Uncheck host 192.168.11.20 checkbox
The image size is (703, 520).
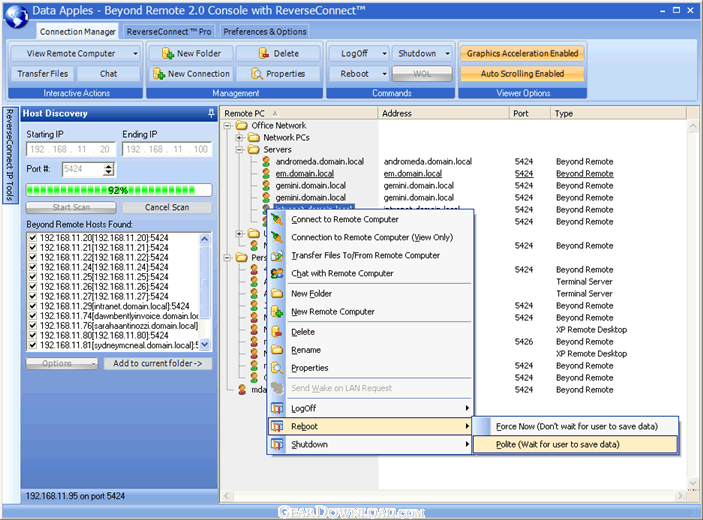32,238
